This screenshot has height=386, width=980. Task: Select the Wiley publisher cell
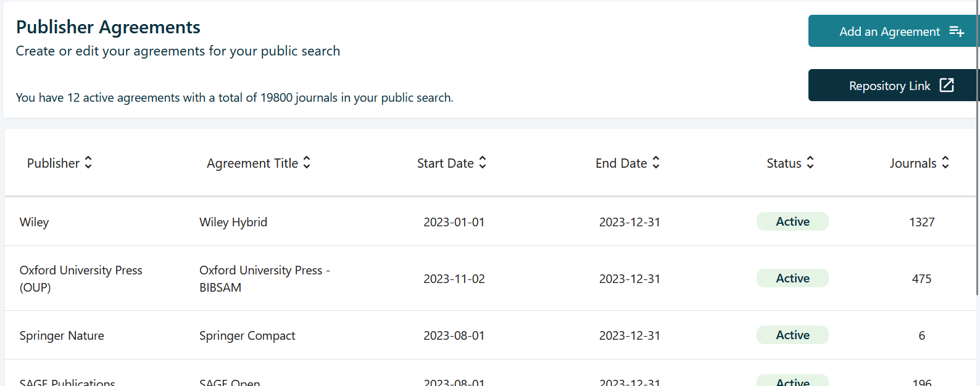[x=34, y=222]
